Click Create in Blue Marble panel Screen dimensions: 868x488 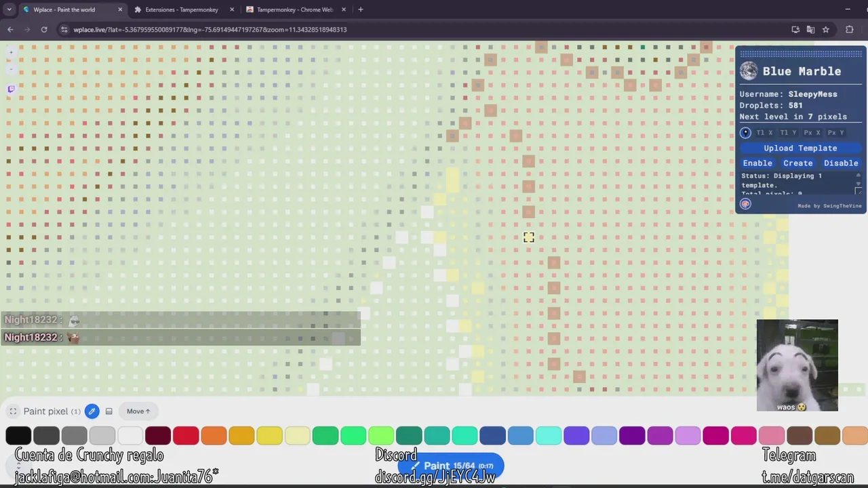click(x=798, y=163)
